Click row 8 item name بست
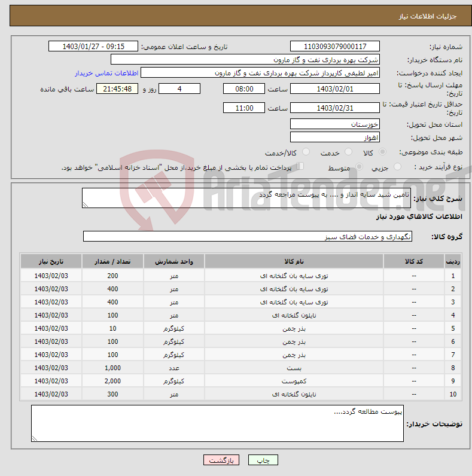Viewport: 472px width, 476px height. (x=294, y=368)
